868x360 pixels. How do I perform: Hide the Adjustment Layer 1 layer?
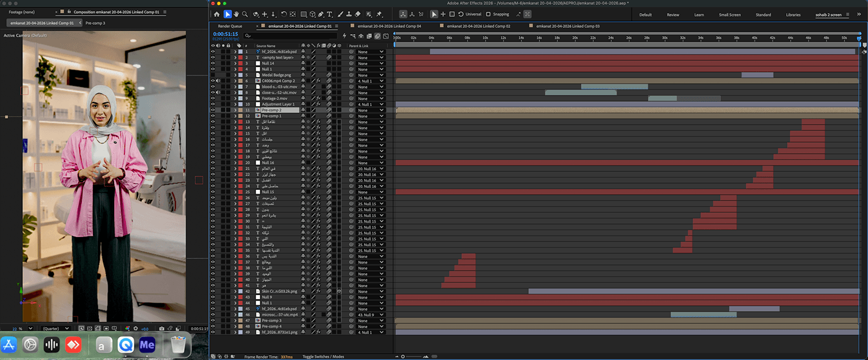[213, 104]
